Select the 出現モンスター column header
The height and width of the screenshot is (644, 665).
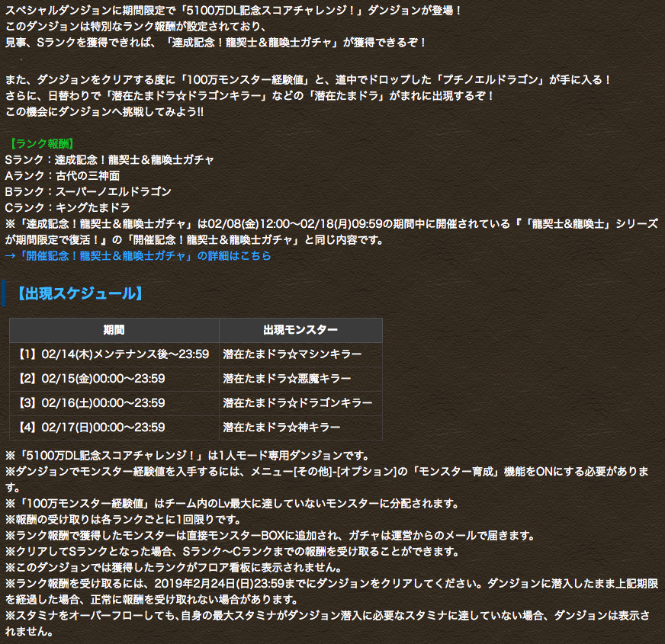click(300, 330)
